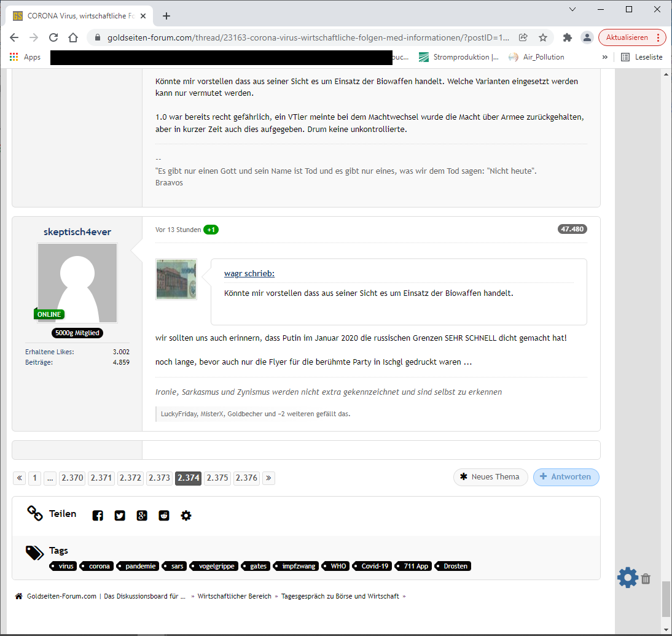Click the blue gear icon at bottom right
Image resolution: width=672 pixels, height=636 pixels.
[x=627, y=578]
